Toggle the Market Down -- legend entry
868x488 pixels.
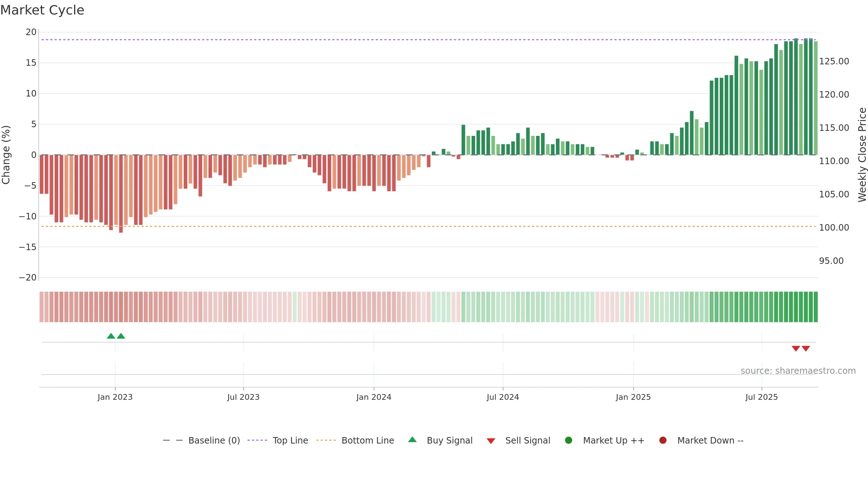coord(701,440)
